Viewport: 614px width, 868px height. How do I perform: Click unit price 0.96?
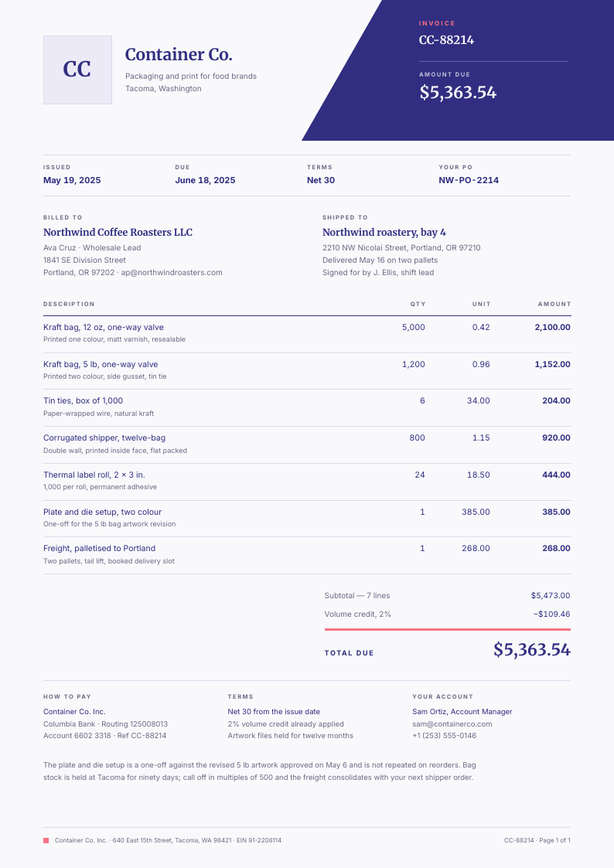tap(481, 364)
